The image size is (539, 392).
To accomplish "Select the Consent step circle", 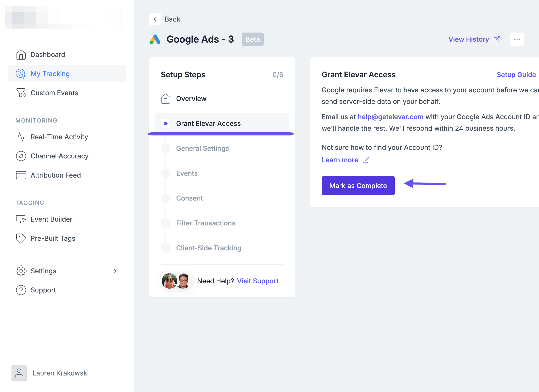I will coord(166,198).
